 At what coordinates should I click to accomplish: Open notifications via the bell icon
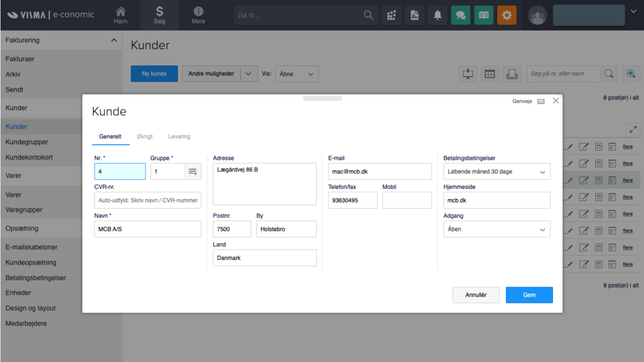point(437,15)
